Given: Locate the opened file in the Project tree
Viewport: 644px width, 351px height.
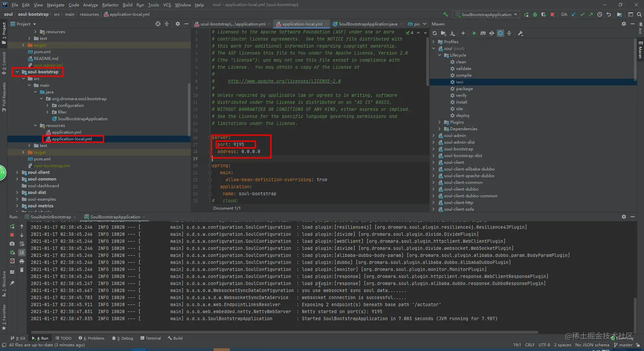Looking at the screenshot, I should 158,24.
